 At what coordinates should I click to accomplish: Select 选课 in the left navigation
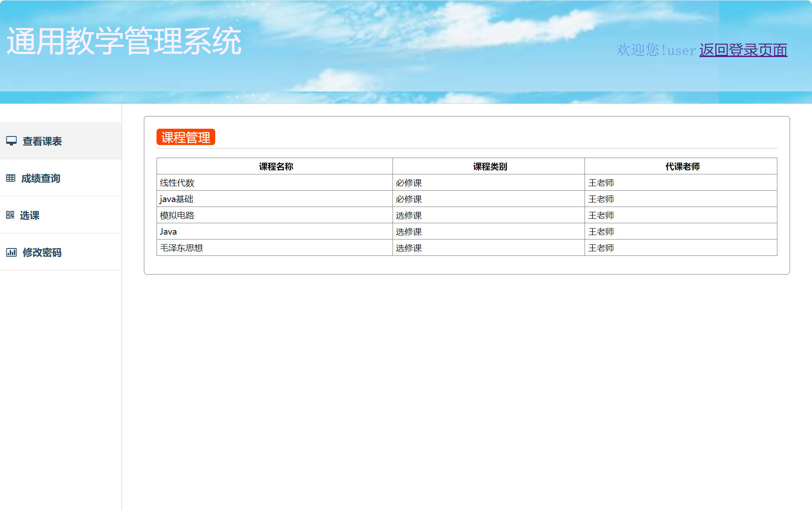[31, 216]
